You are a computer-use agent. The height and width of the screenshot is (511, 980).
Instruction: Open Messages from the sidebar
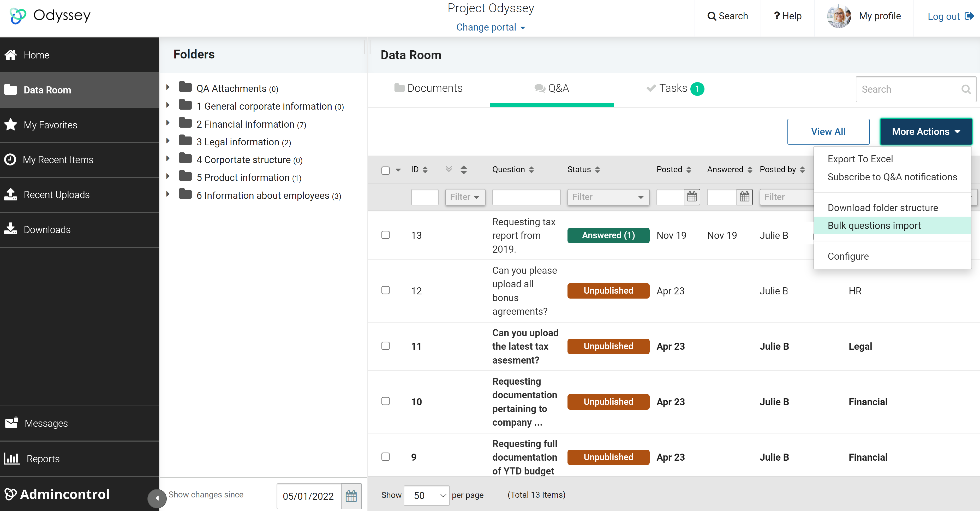coord(45,423)
